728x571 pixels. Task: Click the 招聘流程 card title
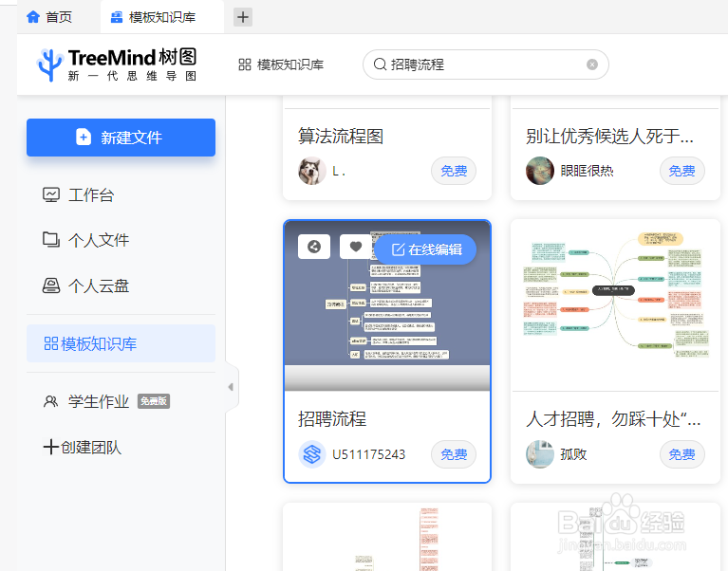click(332, 419)
